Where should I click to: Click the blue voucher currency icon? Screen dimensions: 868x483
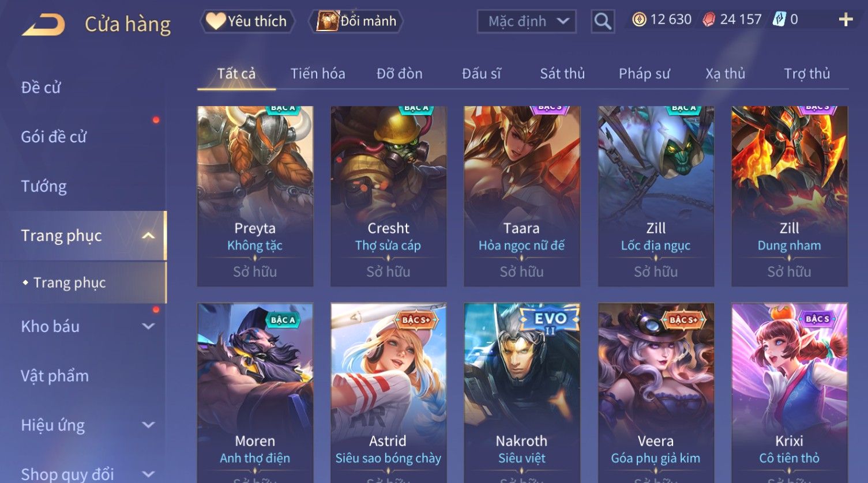[779, 20]
